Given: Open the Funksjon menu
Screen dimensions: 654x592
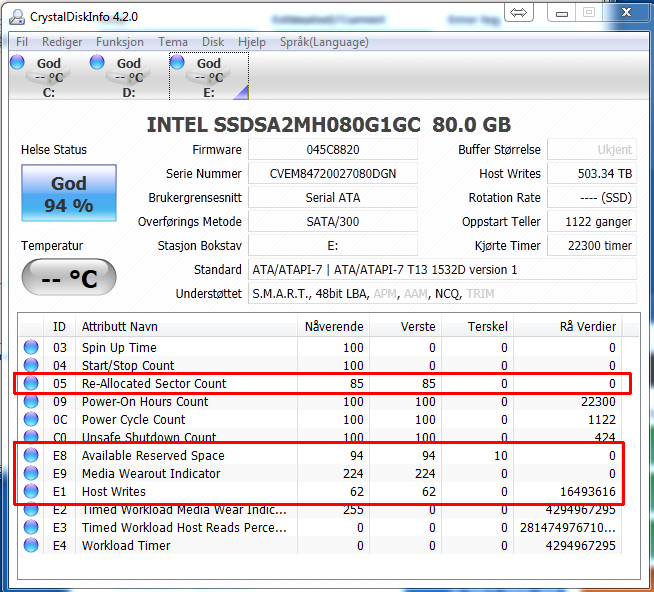Looking at the screenshot, I should click(x=120, y=42).
